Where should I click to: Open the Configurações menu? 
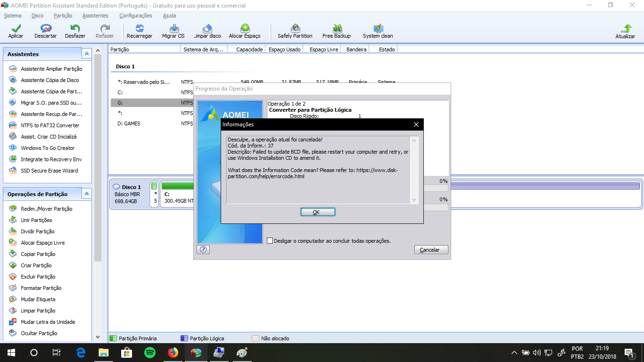136,16
